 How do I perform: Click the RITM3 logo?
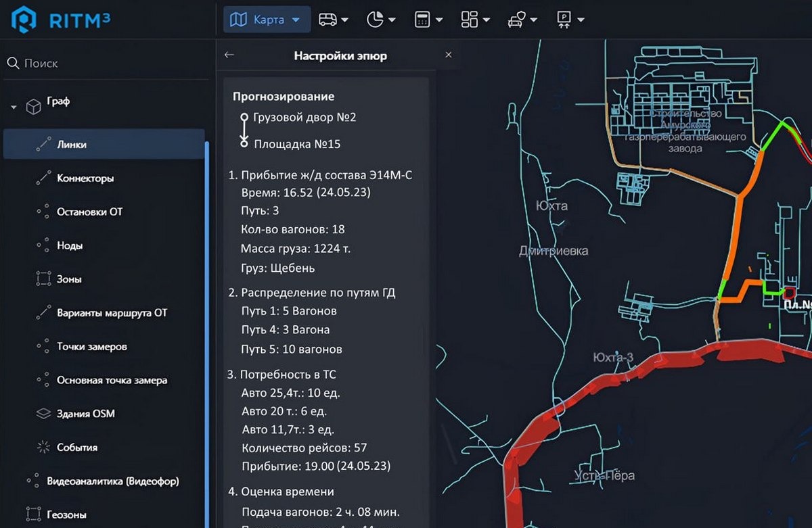(61, 20)
